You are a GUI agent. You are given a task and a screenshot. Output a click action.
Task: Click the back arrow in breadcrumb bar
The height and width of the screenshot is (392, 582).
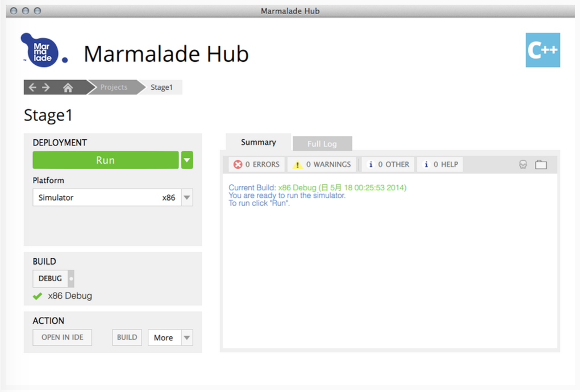click(x=32, y=87)
